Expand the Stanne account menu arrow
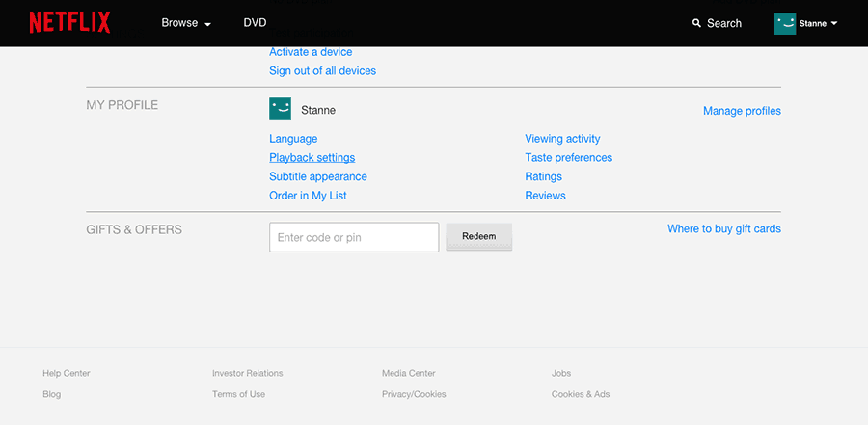 pos(834,23)
